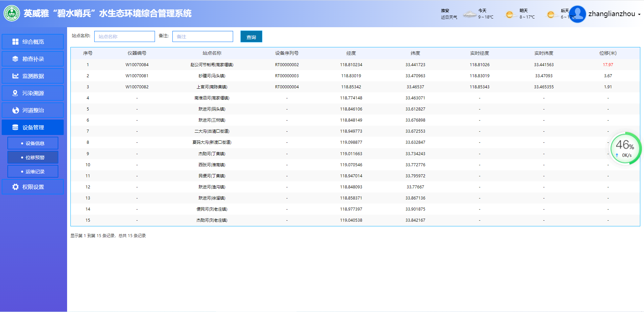Focus the 备注 input field

[203, 37]
